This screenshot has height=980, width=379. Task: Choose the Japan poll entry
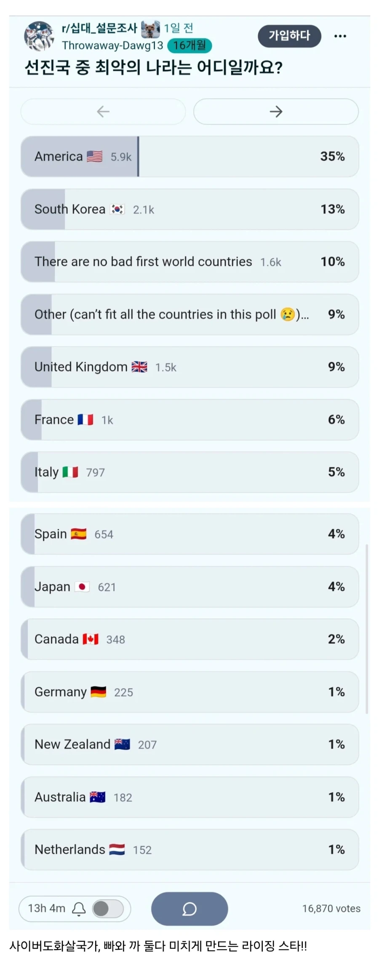pyautogui.click(x=189, y=587)
